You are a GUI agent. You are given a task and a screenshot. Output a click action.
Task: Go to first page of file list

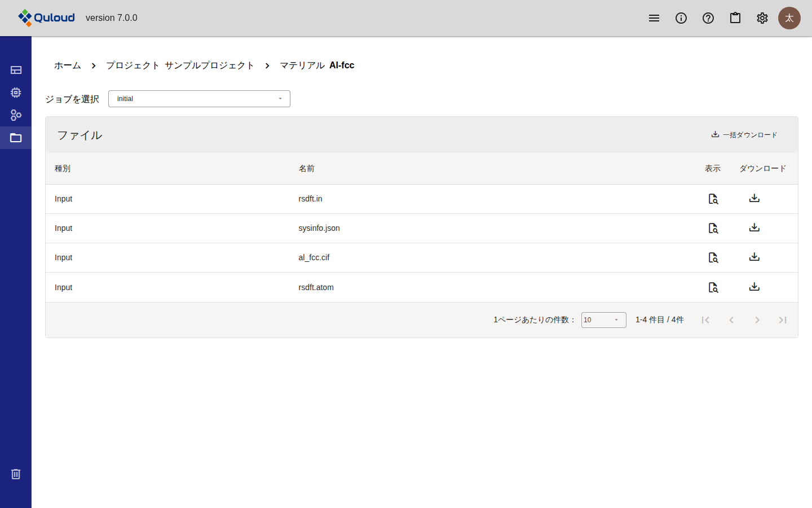(x=705, y=320)
